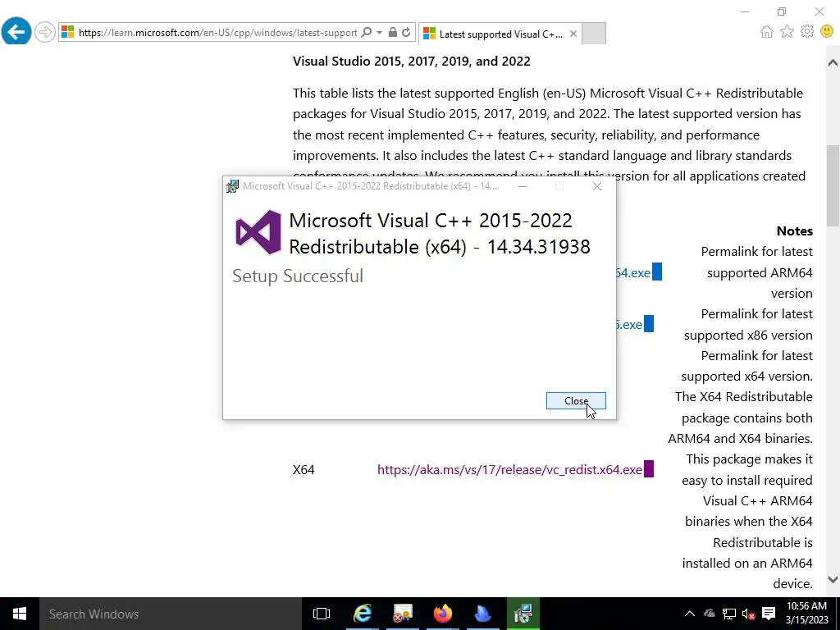Viewport: 840px width, 630px height.
Task: Click the security lock icon
Action: tap(393, 33)
